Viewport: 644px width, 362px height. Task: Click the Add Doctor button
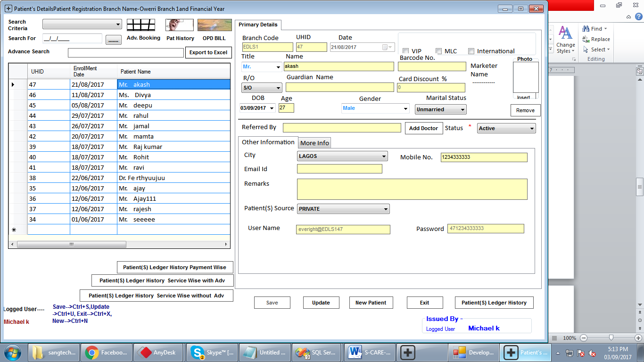[424, 128]
